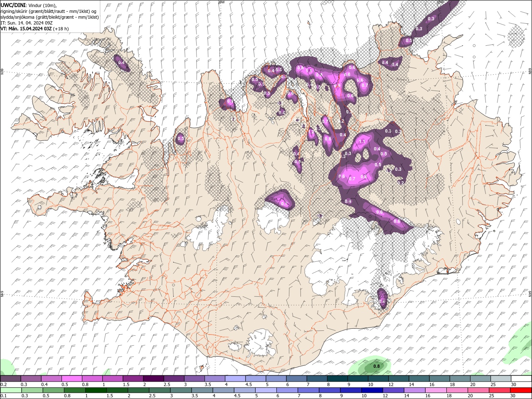532x399 pixels.
Task: Click the 15W meridian label on the top edge
Action: (441, 2)
